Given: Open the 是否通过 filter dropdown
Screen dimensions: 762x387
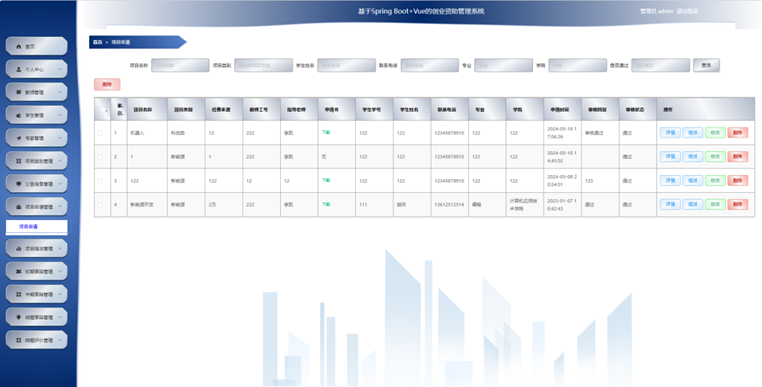Looking at the screenshot, I should [x=660, y=65].
